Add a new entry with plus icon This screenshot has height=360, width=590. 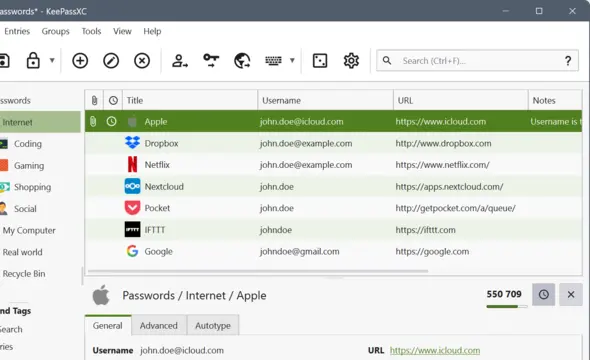pos(80,61)
